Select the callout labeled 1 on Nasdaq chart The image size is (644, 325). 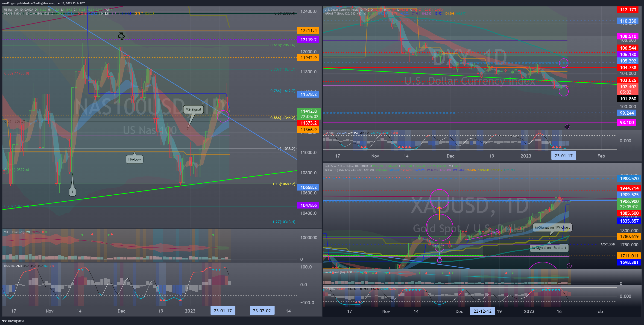pos(72,192)
